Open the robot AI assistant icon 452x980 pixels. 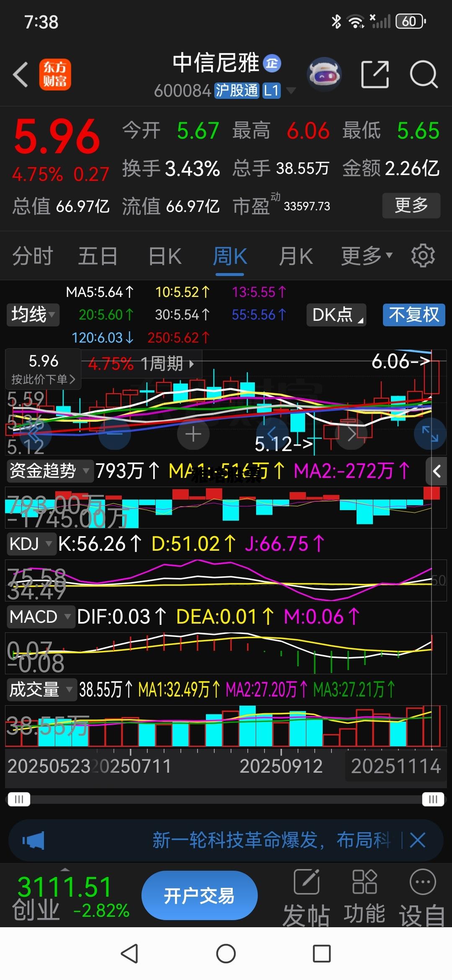tap(324, 75)
